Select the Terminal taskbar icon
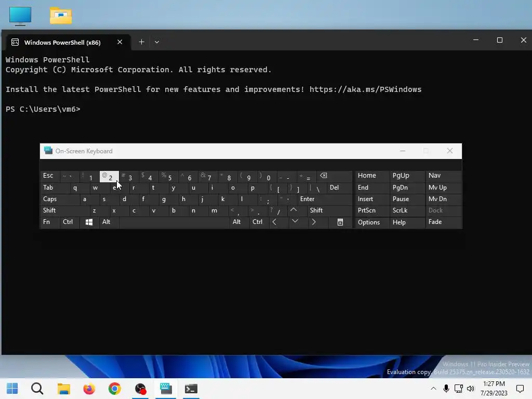 pos(191,389)
